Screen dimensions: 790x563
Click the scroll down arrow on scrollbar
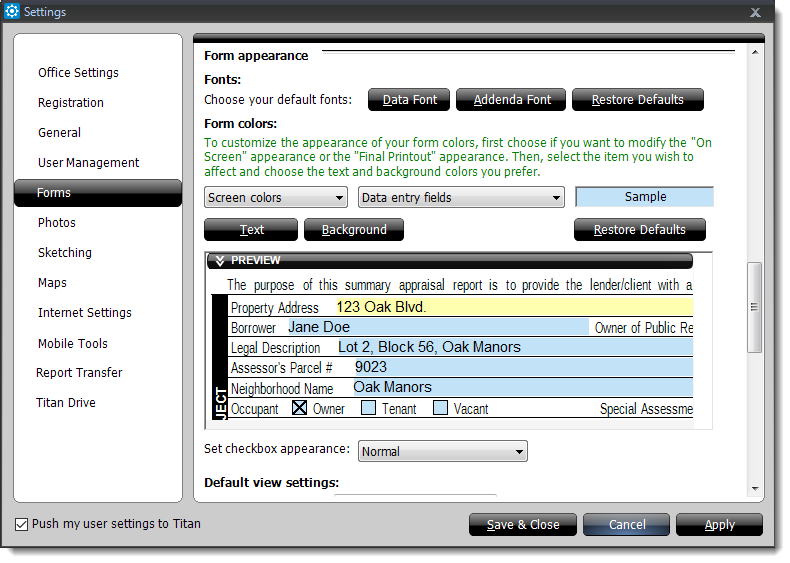[x=755, y=489]
